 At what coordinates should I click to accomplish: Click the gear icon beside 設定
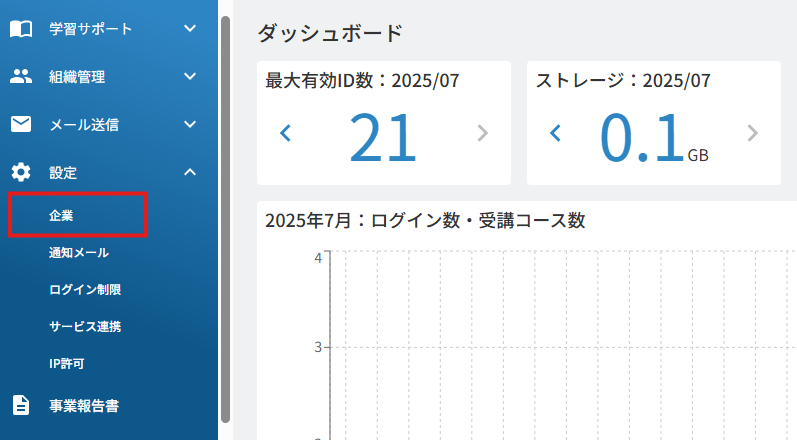21,172
